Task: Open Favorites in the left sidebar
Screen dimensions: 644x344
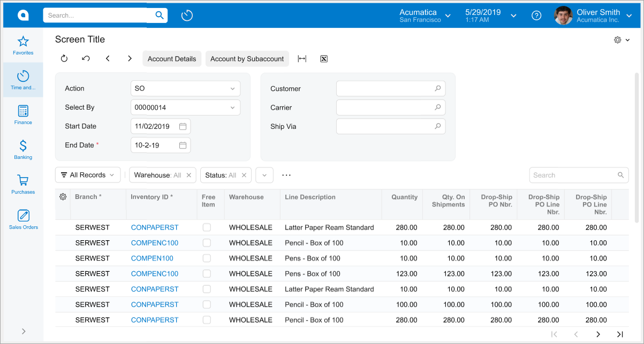Action: coord(23,45)
